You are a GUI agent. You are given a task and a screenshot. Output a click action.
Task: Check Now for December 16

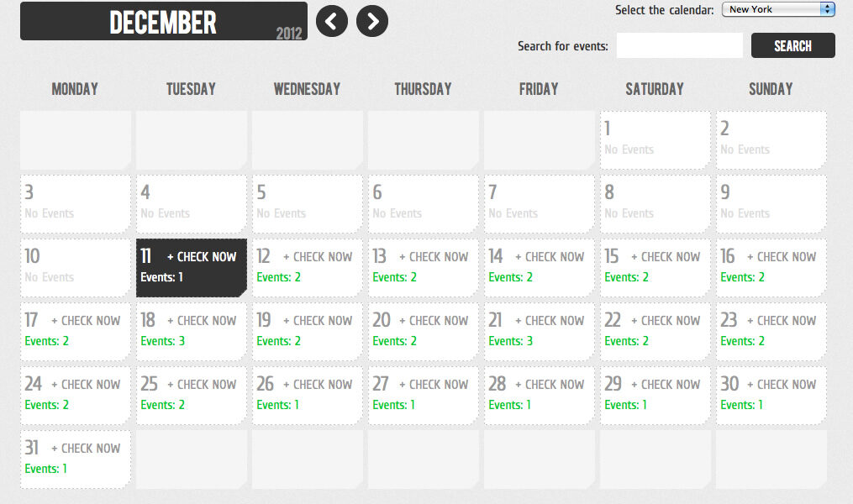(x=782, y=257)
